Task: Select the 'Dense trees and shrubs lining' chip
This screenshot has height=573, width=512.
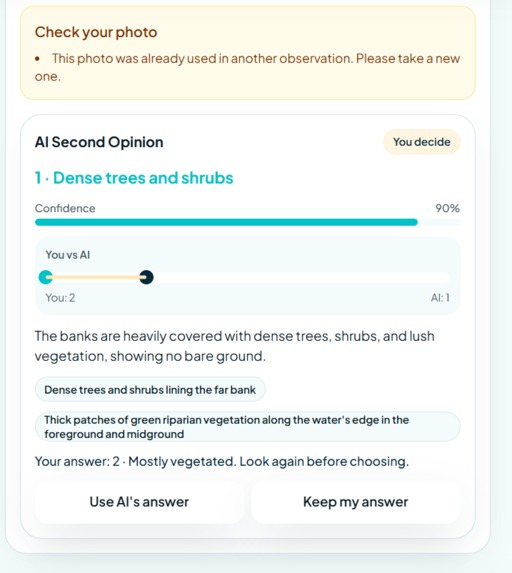Action: click(150, 390)
